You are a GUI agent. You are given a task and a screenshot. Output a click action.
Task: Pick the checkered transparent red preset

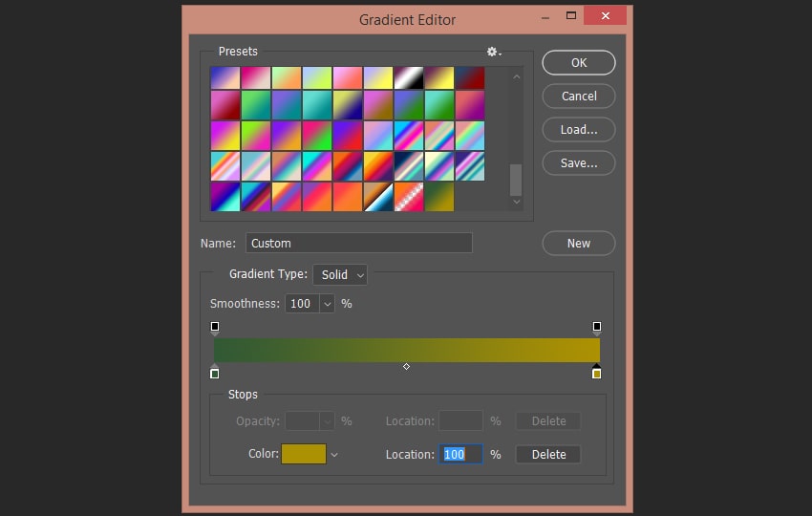pos(409,196)
